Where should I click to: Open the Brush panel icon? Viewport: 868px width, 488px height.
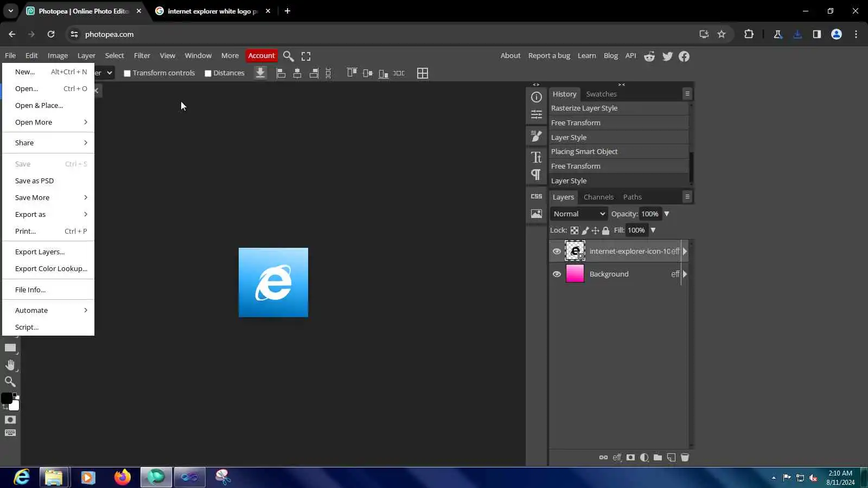coord(537,136)
